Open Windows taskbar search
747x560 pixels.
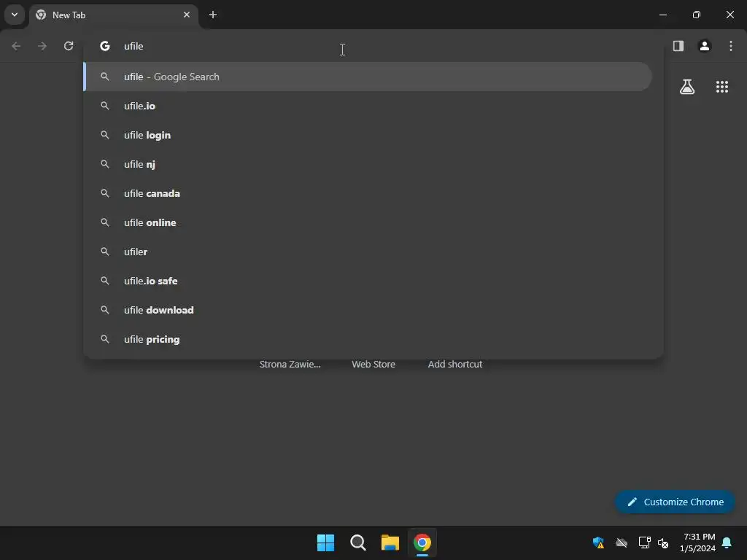(357, 542)
